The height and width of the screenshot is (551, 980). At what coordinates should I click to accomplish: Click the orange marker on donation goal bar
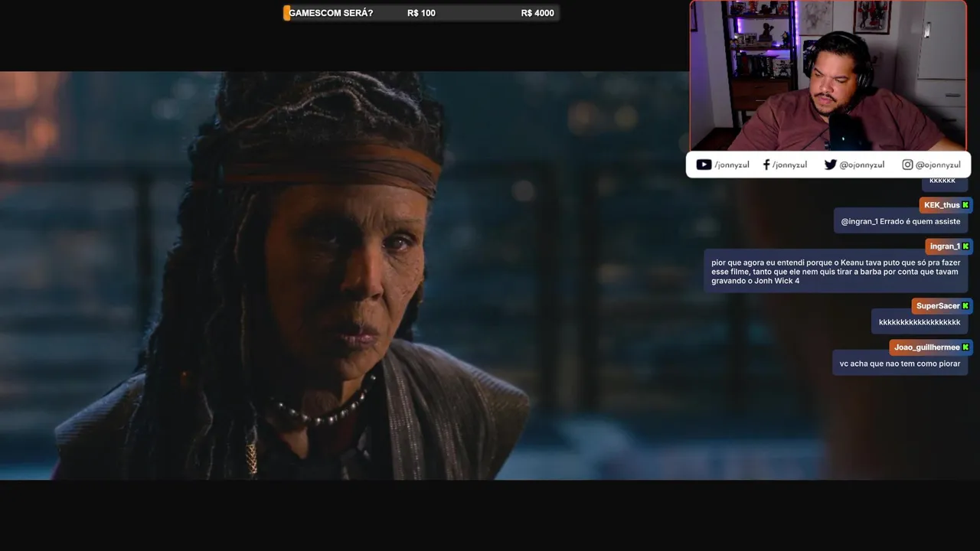click(286, 13)
